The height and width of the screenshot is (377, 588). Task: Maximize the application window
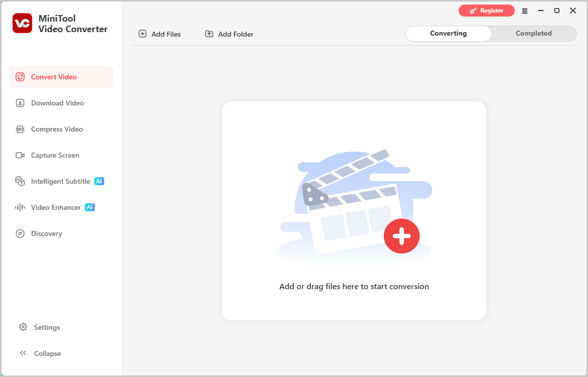[557, 11]
